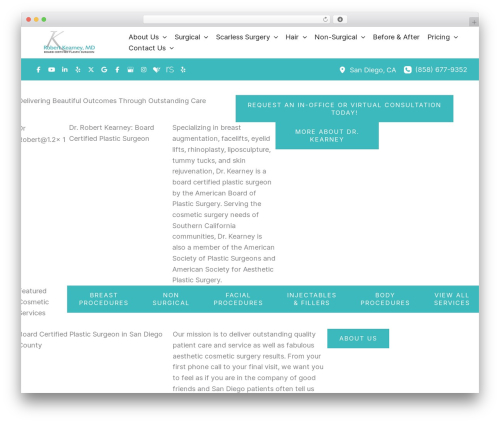Open the Hair menu item
The image size is (500, 423).
coord(292,37)
